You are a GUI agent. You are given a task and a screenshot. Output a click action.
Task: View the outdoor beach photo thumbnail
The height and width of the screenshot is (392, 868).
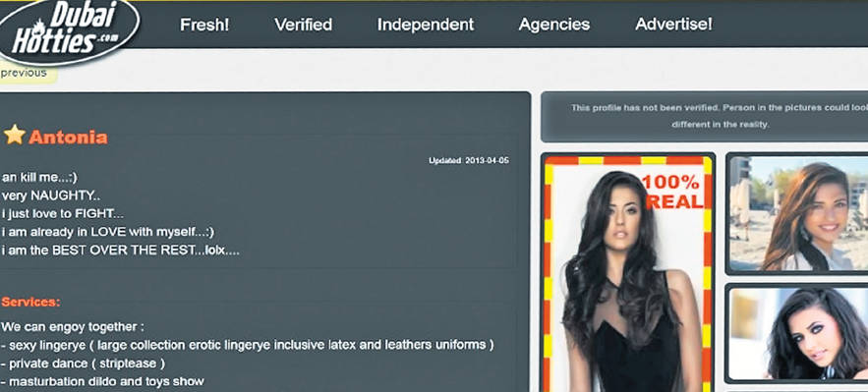797,213
